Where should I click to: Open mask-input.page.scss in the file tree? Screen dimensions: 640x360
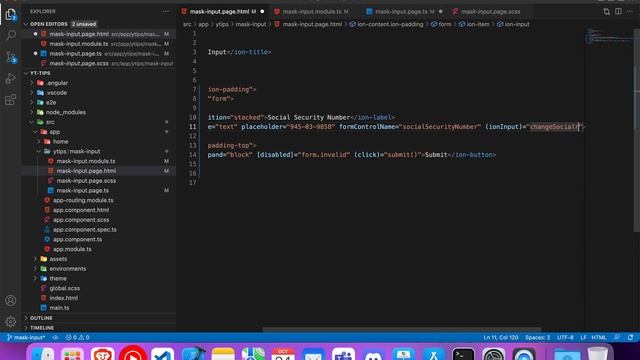tap(86, 181)
